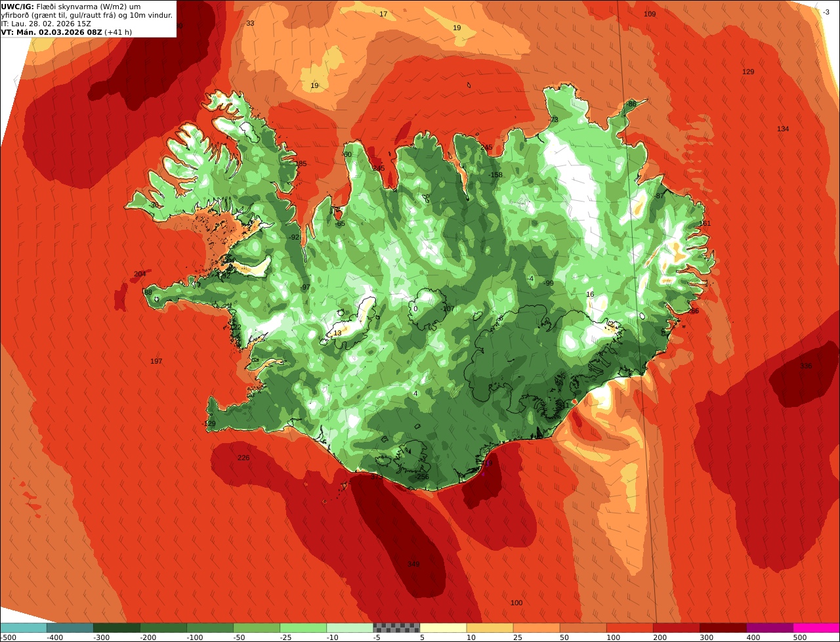Screen dimensions: 840x642
Task: Select the magenta 500 legend color segment
Action: pyautogui.click(x=816, y=628)
